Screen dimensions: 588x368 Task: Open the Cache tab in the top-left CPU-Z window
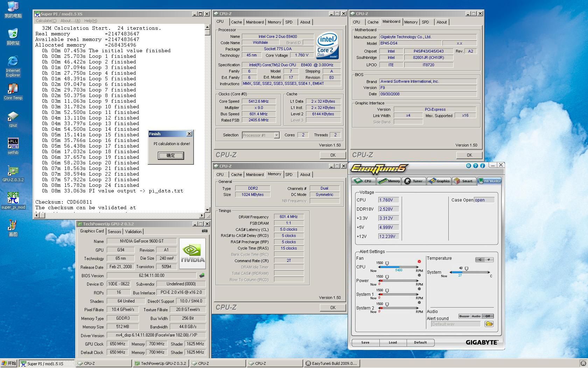(236, 22)
